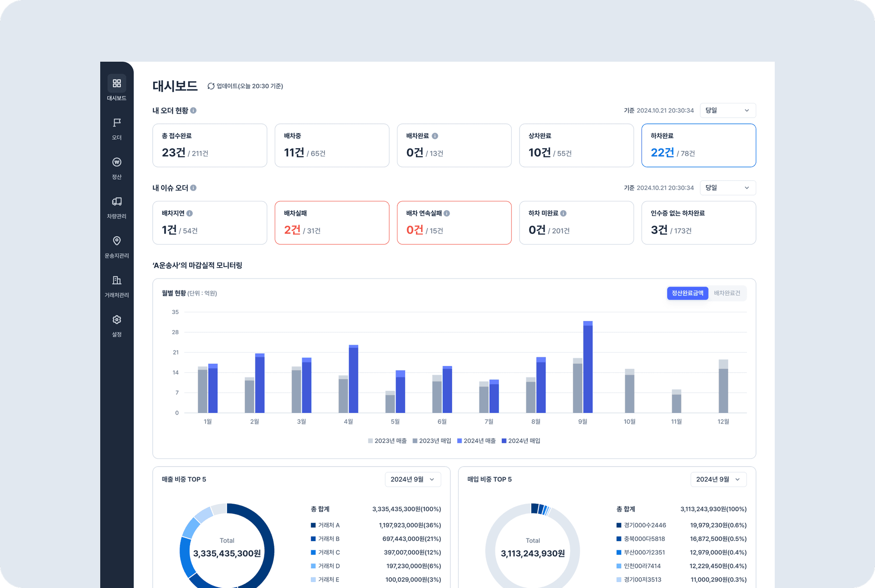Click info icon next to 내 이슈 오더

193,188
